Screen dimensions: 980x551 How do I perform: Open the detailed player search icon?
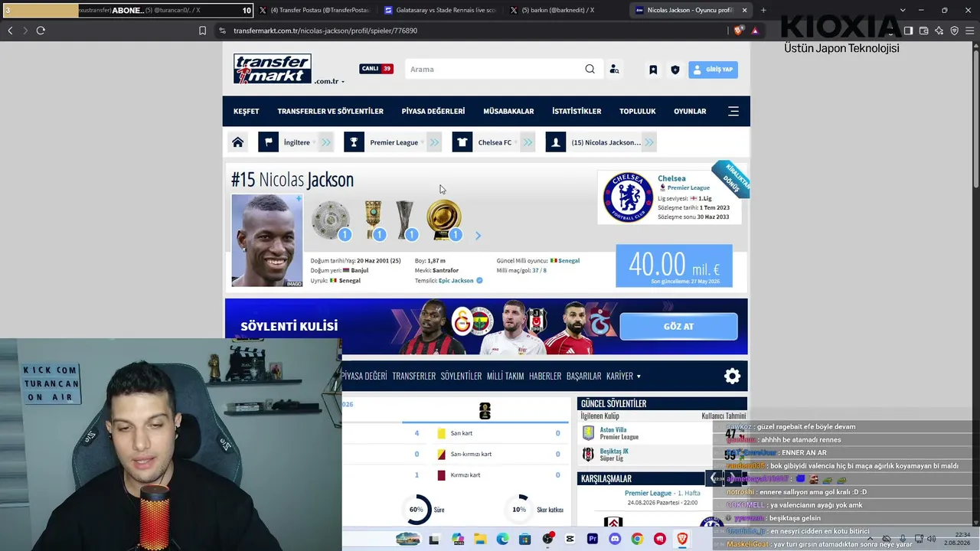coord(614,69)
